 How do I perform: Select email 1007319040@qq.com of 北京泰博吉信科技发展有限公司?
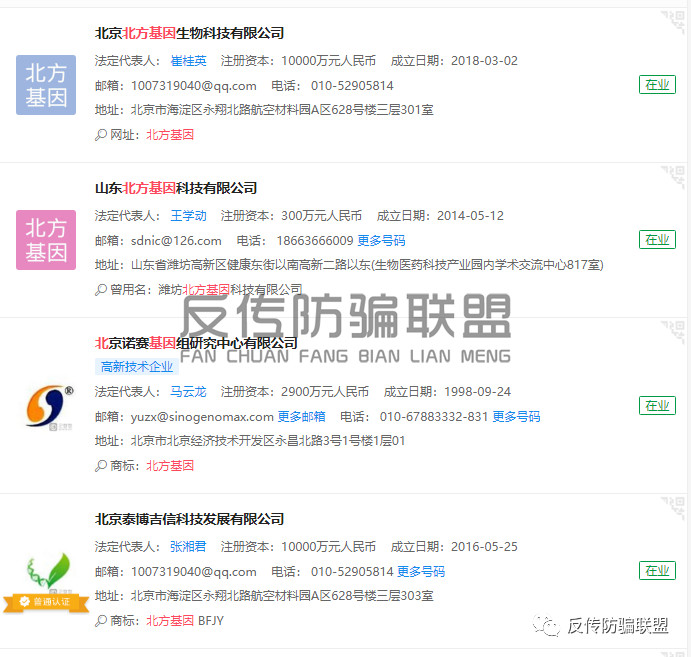(194, 572)
